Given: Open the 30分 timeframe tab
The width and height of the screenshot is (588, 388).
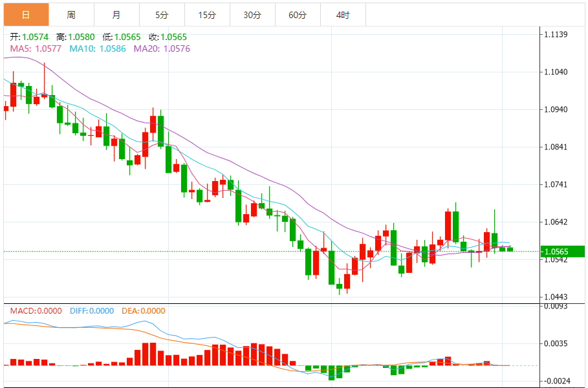Looking at the screenshot, I should [x=252, y=15].
